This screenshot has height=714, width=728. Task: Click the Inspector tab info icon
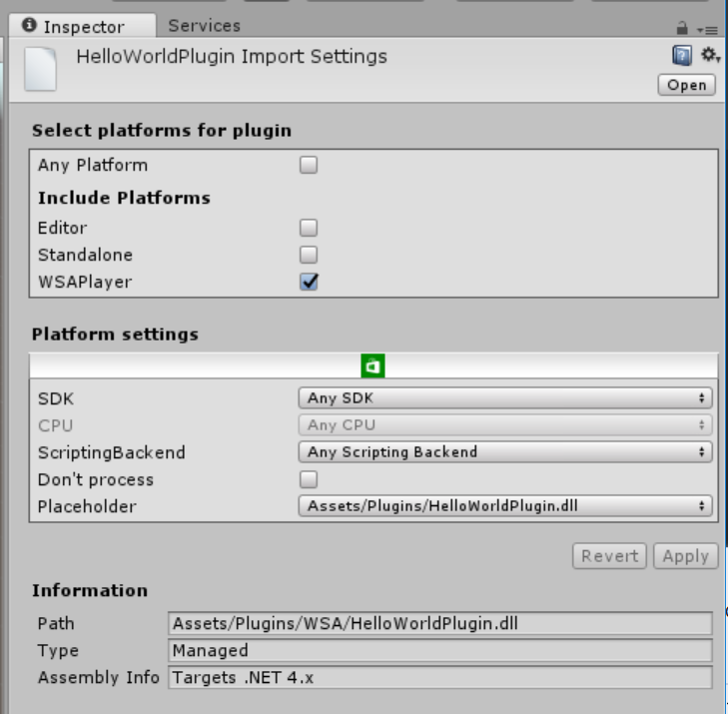click(x=29, y=25)
